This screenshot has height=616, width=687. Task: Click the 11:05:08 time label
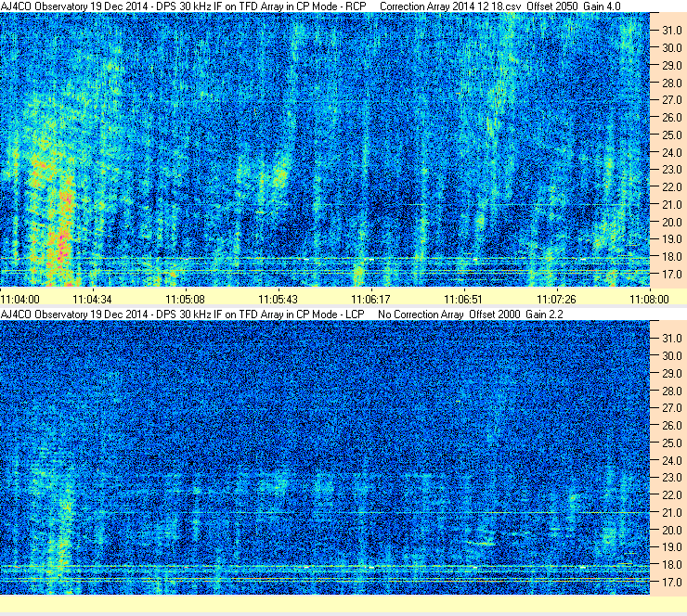[x=185, y=300]
